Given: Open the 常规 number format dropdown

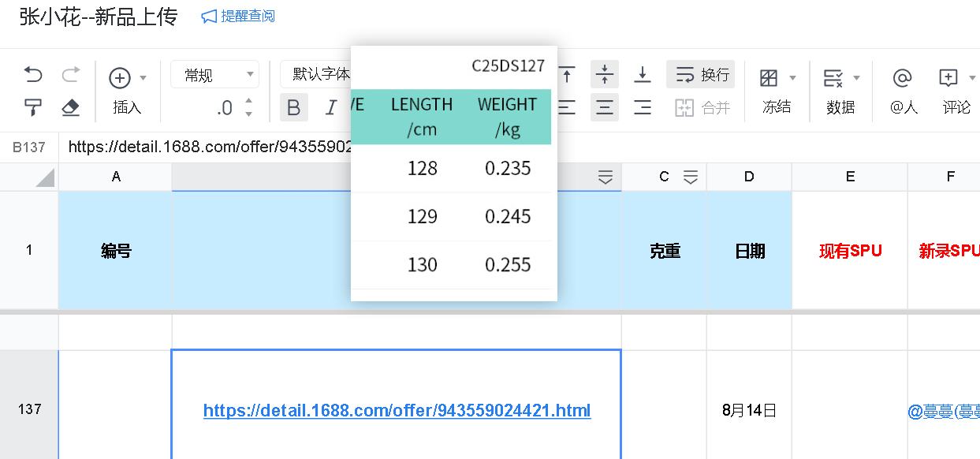Looking at the screenshot, I should tap(214, 75).
